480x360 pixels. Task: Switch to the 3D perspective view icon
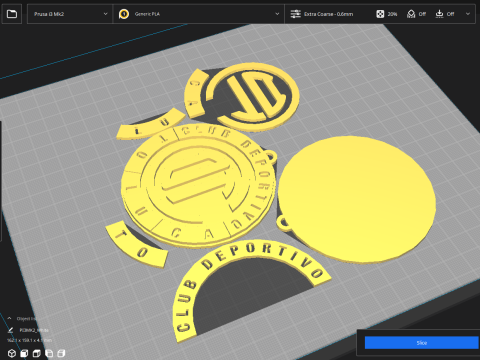[x=12, y=353]
